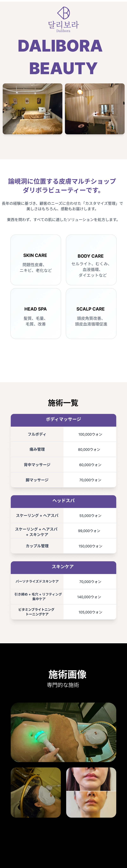127x868 pixels.
Task: Select the BODY CARE card
Action: (x=91, y=260)
